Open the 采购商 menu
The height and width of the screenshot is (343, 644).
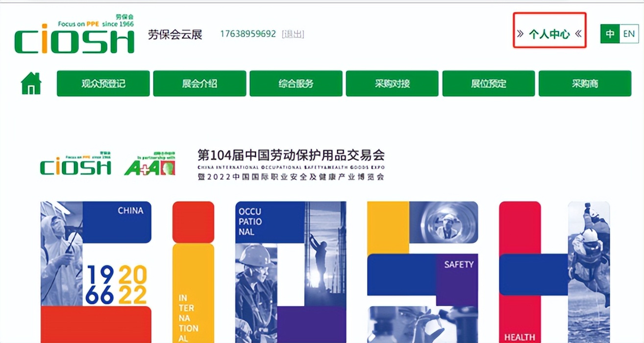[585, 83]
